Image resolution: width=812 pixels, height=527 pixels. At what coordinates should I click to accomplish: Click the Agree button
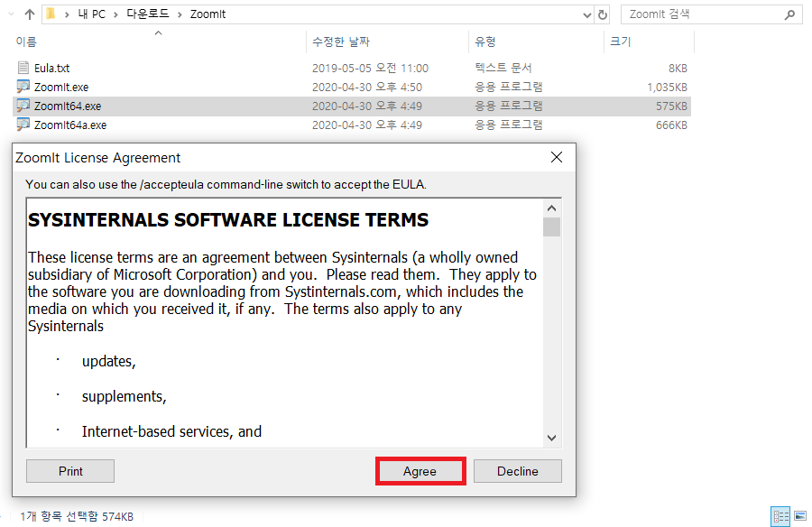(x=420, y=471)
